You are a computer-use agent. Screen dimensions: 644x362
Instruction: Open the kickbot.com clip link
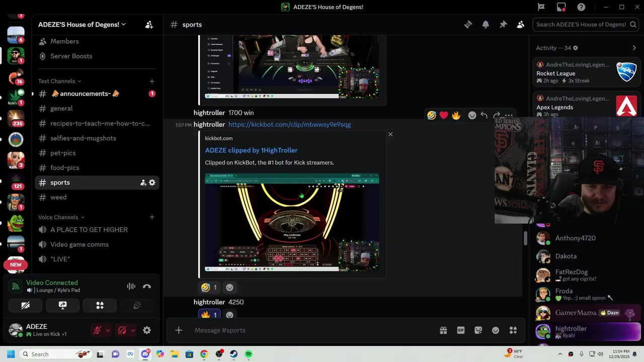click(290, 124)
